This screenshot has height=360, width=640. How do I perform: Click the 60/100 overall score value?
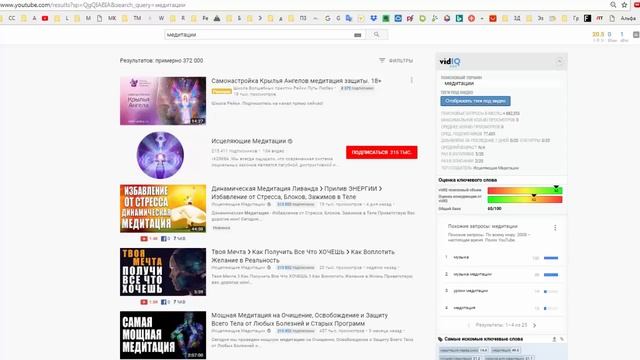[494, 209]
